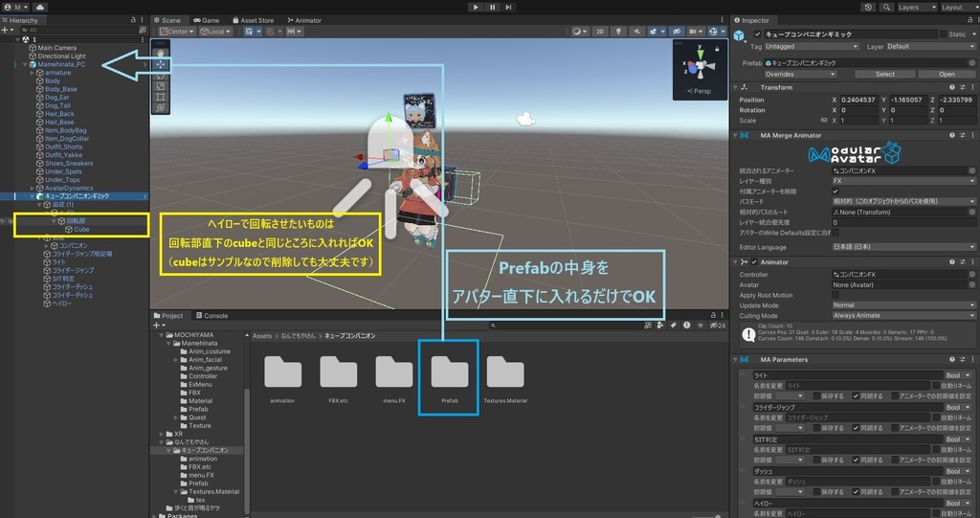980x518 pixels.
Task: Open the Culling Mode Always Animate dropdown
Action: (x=903, y=315)
